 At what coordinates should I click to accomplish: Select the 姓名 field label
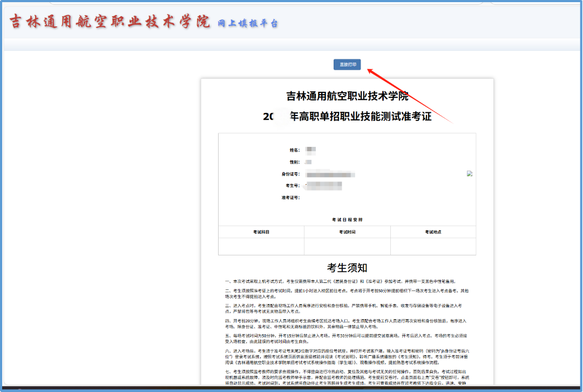(x=294, y=150)
